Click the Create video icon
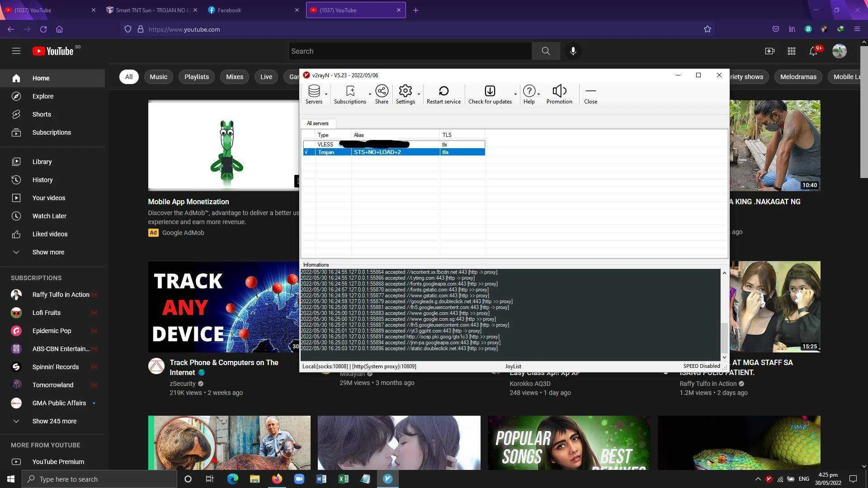Image resolution: width=868 pixels, height=488 pixels. tap(769, 51)
